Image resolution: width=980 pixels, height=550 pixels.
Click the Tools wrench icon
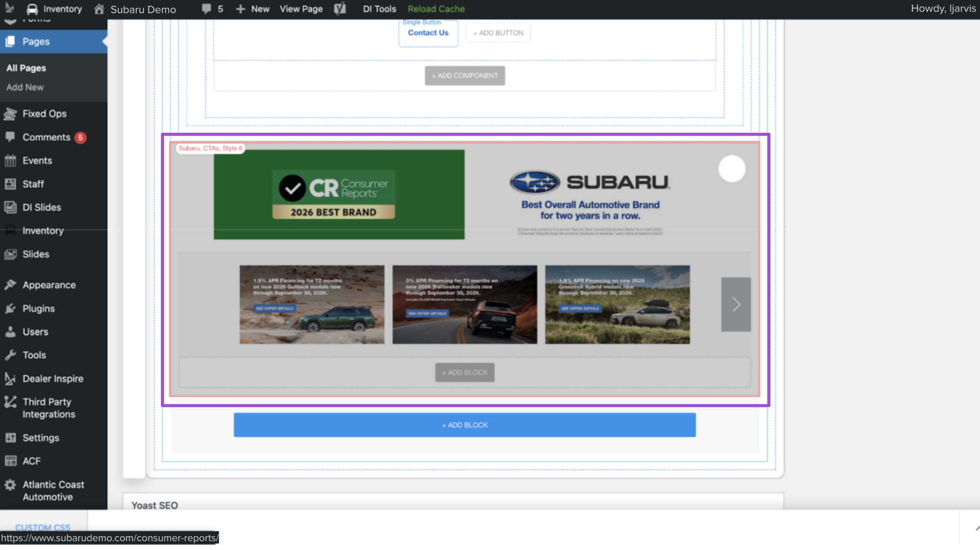[10, 355]
